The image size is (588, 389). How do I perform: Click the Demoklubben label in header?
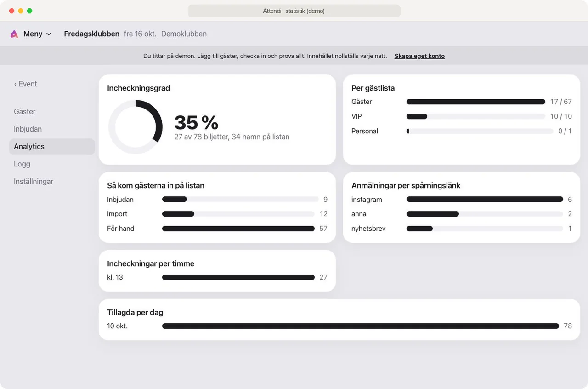pos(184,34)
